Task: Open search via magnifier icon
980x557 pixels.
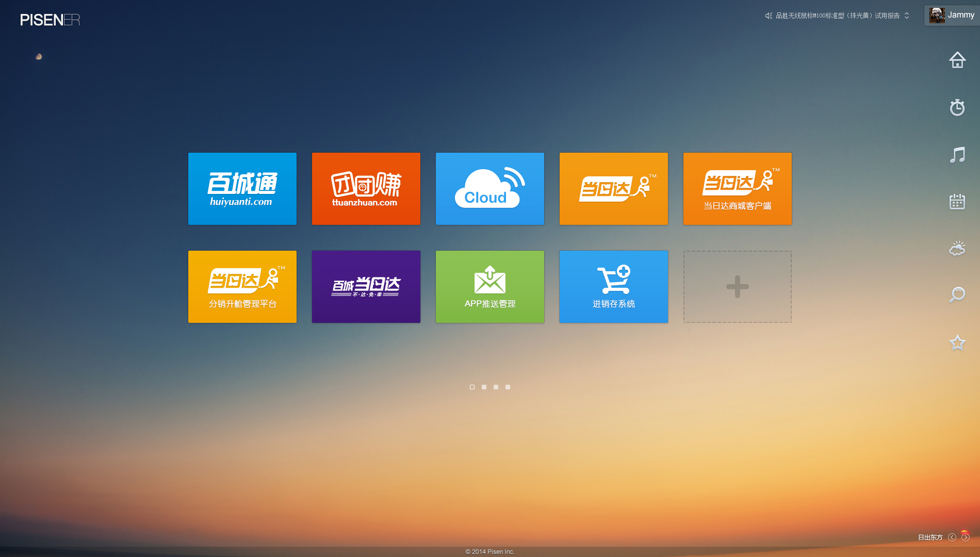Action: (957, 295)
